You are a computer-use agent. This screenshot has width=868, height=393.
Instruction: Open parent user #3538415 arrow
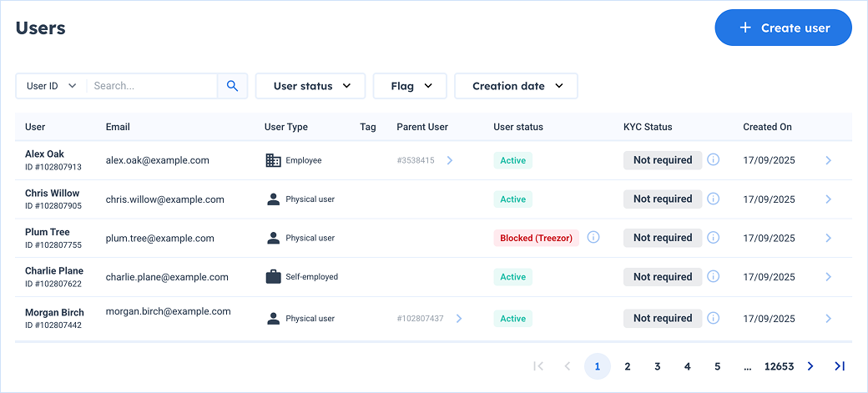coord(450,160)
